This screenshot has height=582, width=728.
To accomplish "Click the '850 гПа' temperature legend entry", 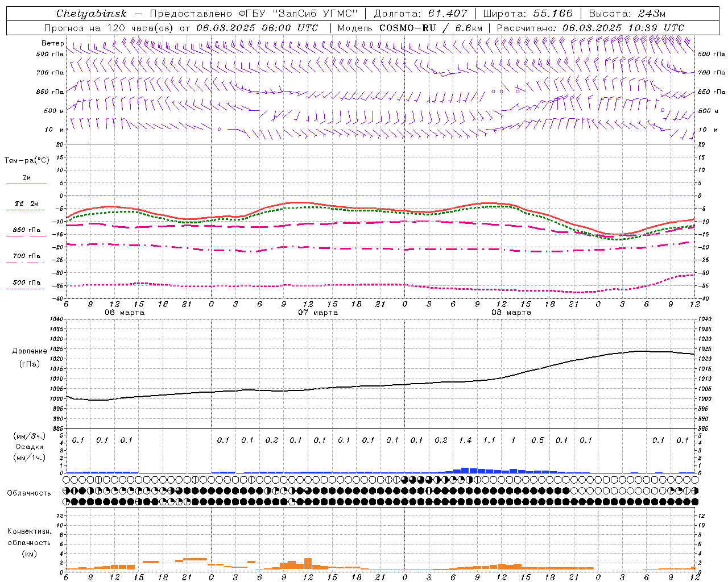I will [x=26, y=230].
